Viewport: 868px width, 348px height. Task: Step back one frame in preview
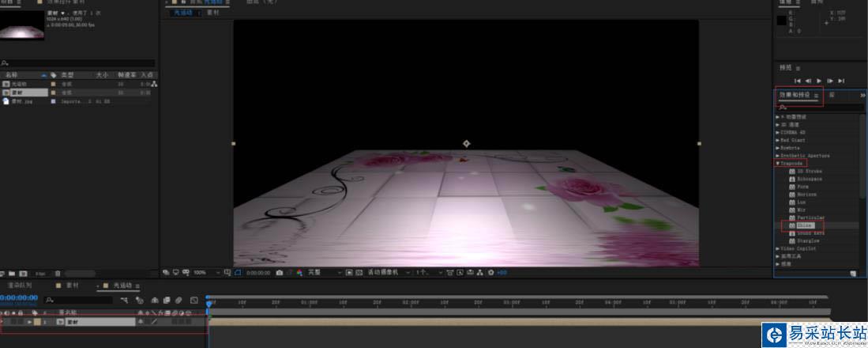pos(808,81)
